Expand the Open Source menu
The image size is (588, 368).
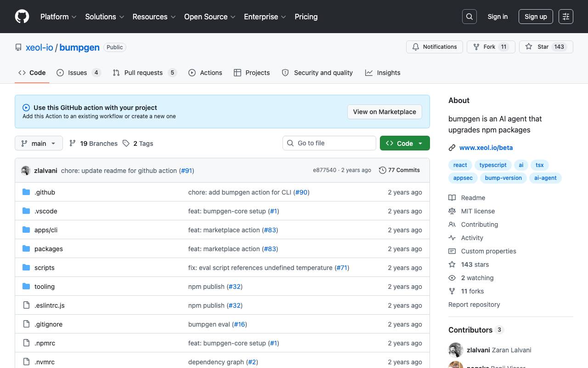coord(210,17)
